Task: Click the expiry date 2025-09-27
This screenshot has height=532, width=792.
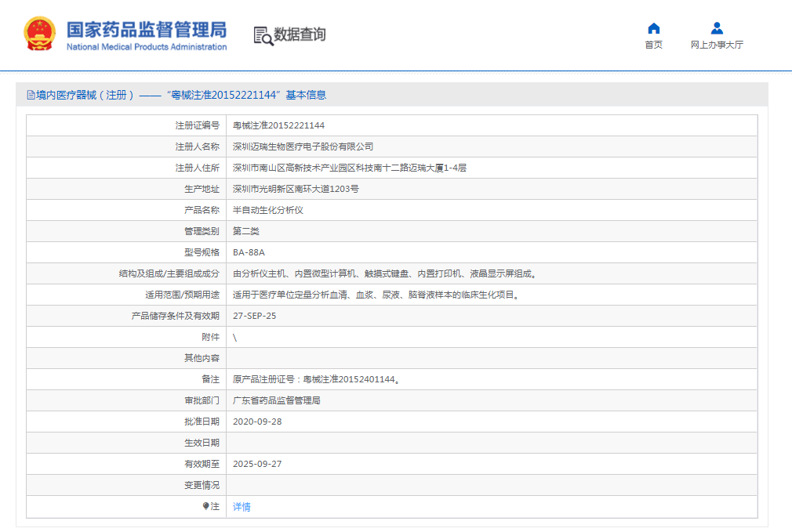Action: coord(257,464)
